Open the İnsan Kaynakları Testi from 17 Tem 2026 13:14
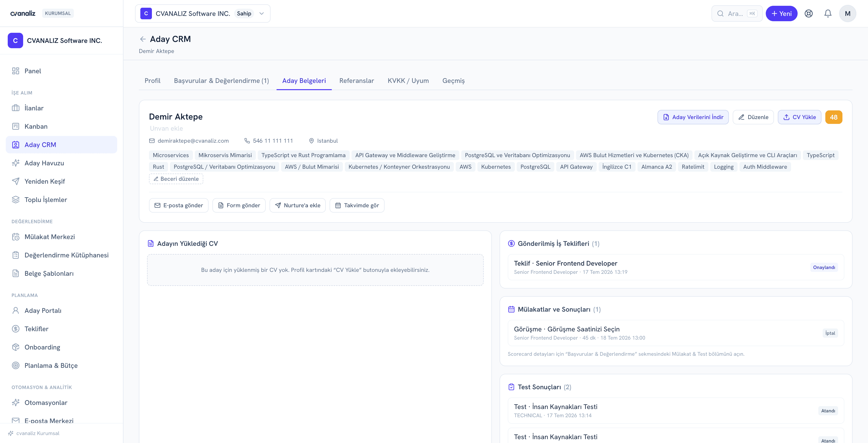 coord(676,410)
